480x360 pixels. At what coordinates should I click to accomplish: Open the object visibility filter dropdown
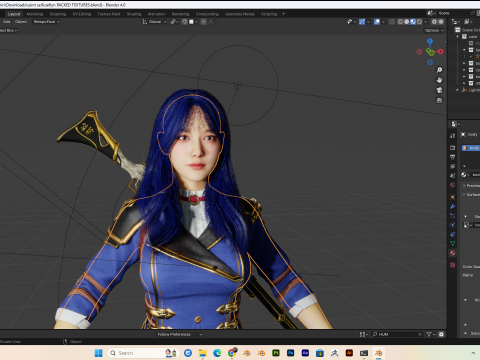(x=351, y=22)
